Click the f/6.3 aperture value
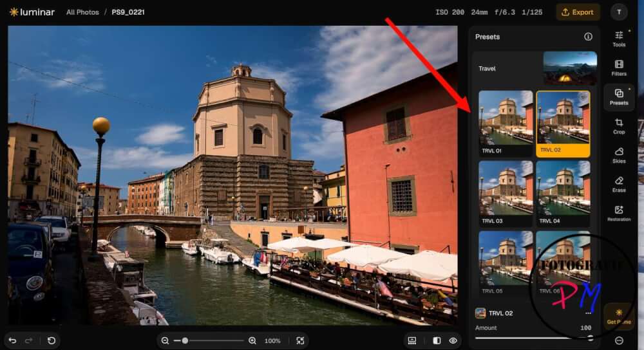This screenshot has height=350, width=644. click(x=505, y=12)
